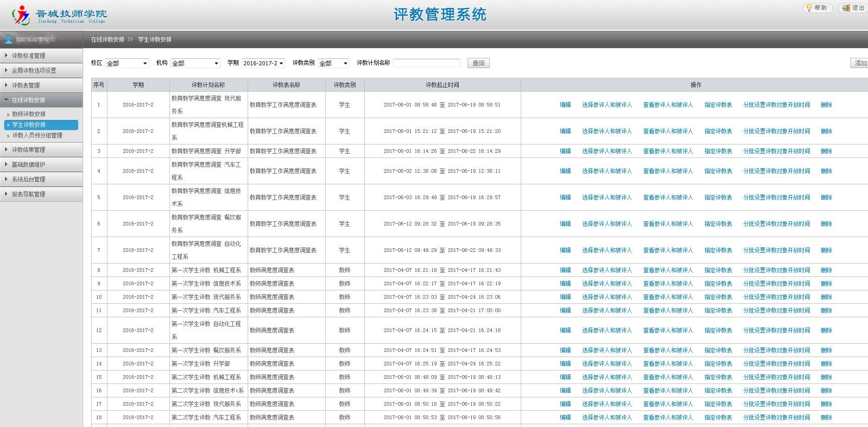868x427 pixels.
Task: Click 删除 for row 8
Action: pyautogui.click(x=826, y=270)
